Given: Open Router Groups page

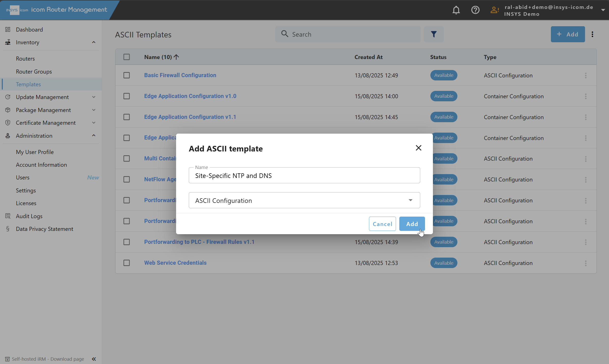Looking at the screenshot, I should coord(34,72).
